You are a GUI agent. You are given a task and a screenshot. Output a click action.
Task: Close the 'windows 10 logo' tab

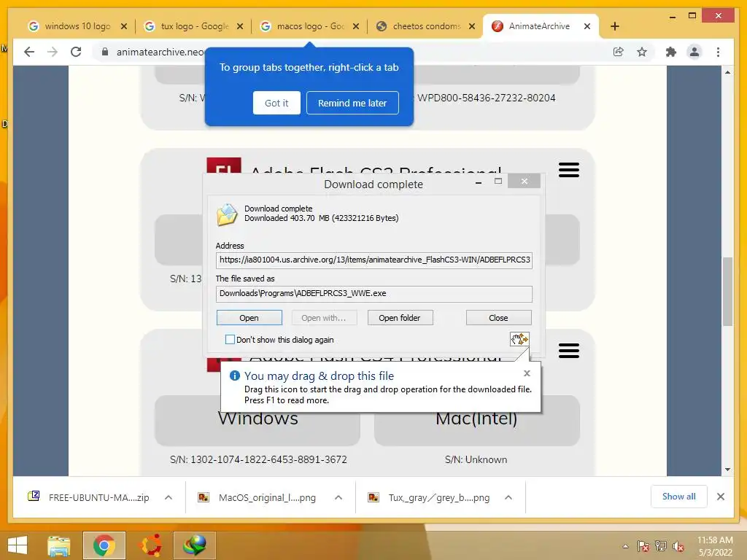[x=124, y=26]
